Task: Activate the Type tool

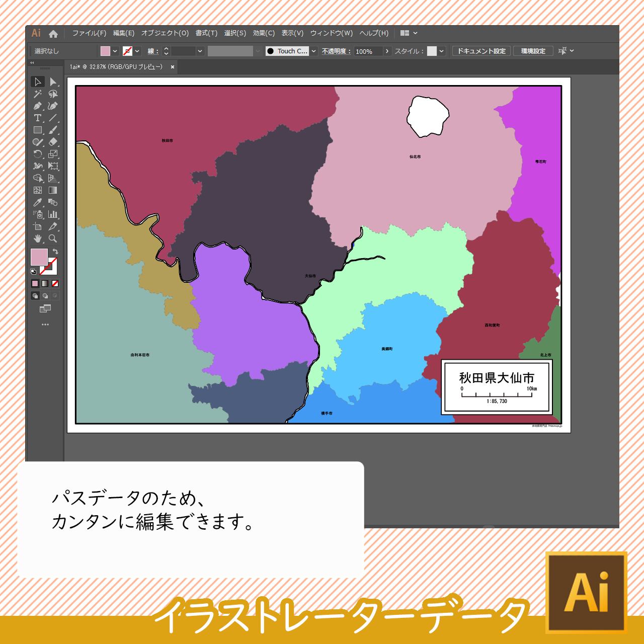Action: tap(38, 118)
